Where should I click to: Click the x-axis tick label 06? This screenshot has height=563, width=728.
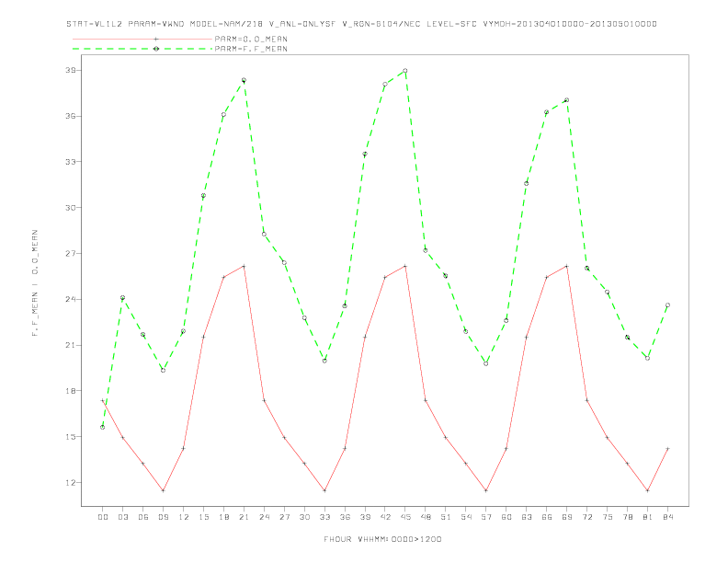tap(143, 517)
